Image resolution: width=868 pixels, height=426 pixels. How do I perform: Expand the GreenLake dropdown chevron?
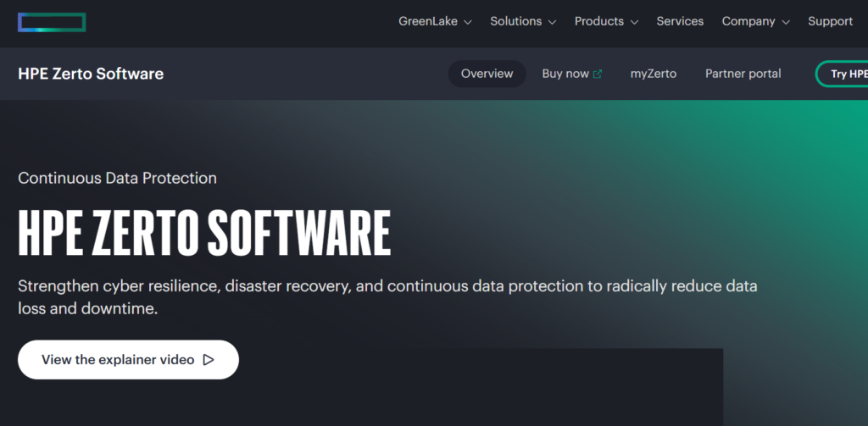click(467, 22)
